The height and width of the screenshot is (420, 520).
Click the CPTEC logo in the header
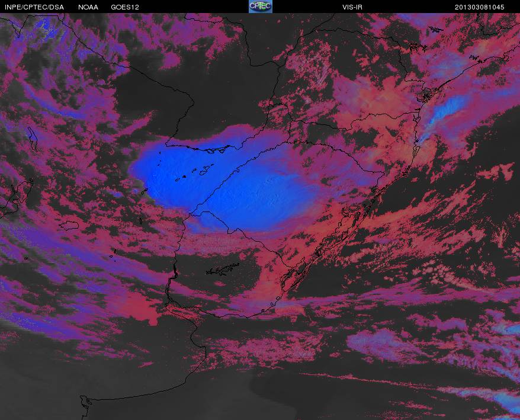click(x=261, y=7)
